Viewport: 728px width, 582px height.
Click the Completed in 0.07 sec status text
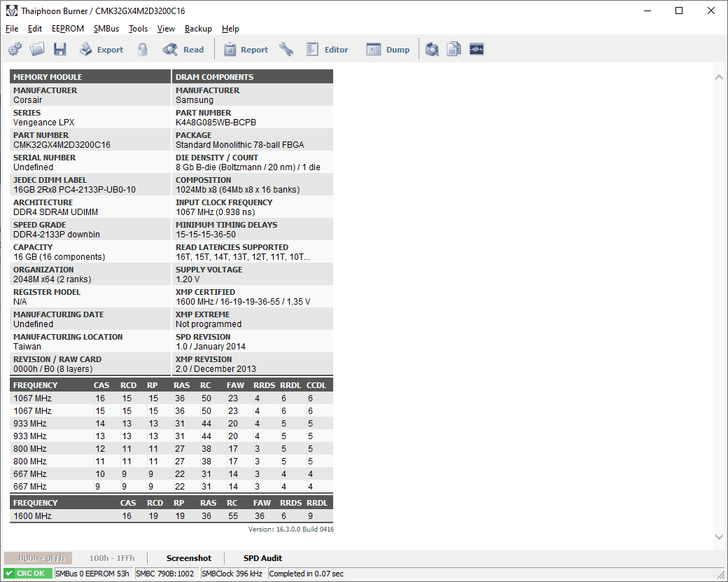point(307,574)
